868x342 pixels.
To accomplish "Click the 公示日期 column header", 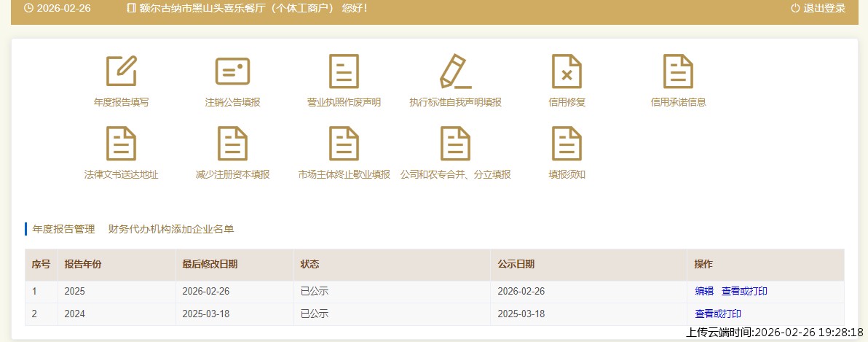I will [516, 264].
